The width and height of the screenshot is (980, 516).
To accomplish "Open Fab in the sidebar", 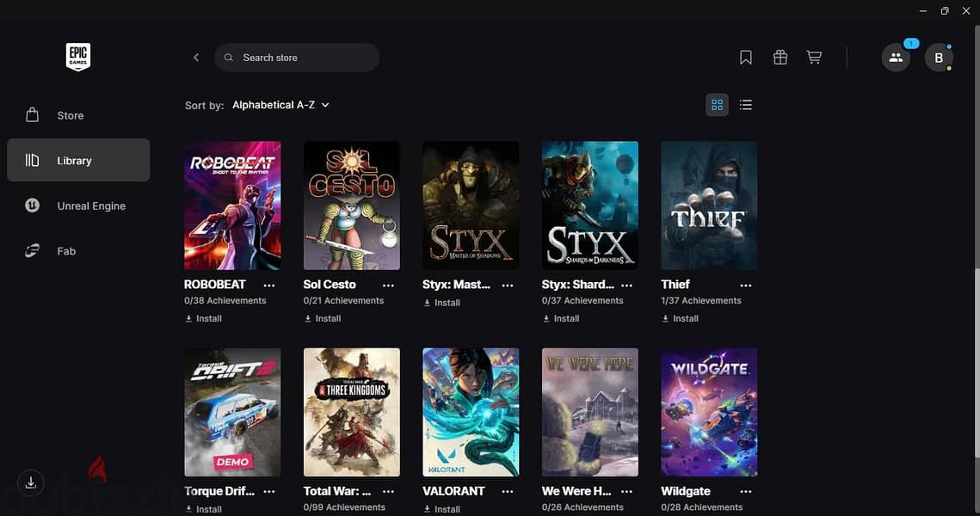I will (78, 251).
